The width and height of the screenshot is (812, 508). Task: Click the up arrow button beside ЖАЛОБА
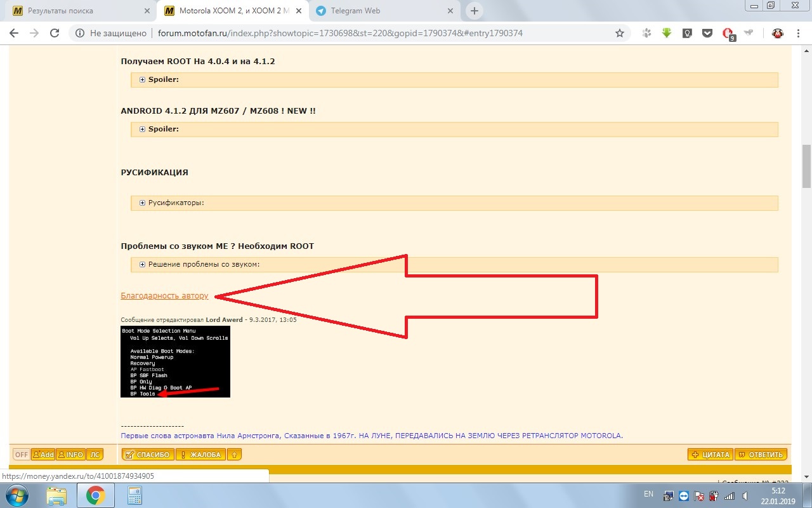234,455
